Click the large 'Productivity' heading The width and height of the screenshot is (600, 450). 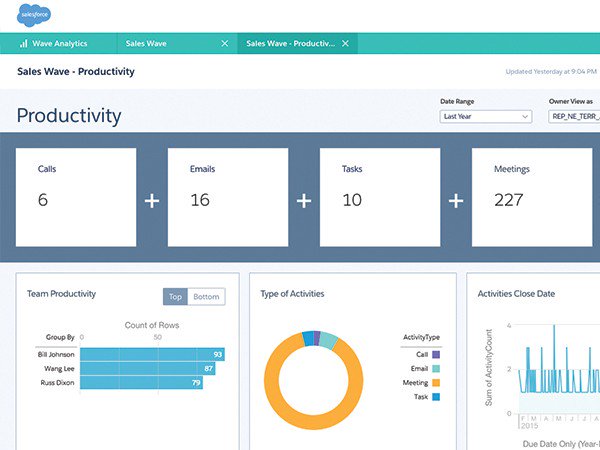(x=69, y=116)
